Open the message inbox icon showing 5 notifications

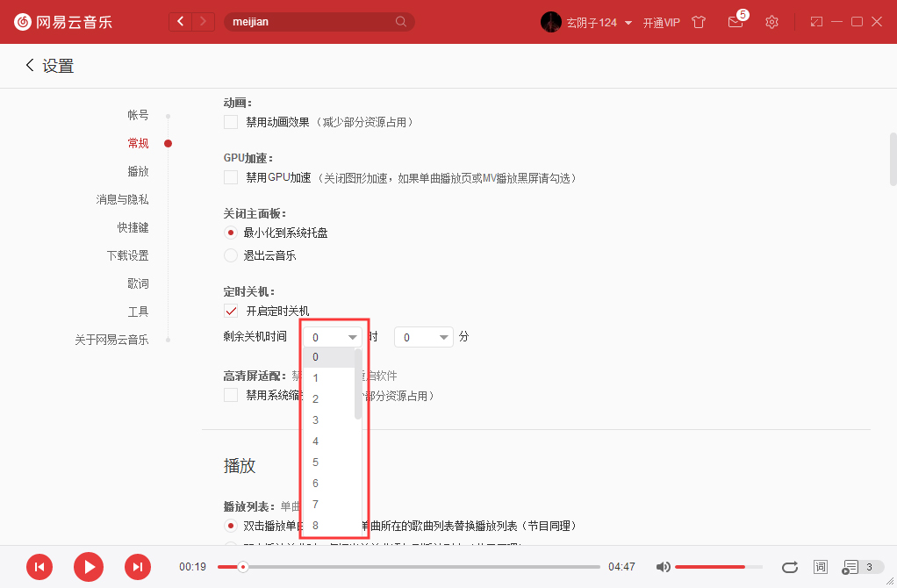pos(736,22)
